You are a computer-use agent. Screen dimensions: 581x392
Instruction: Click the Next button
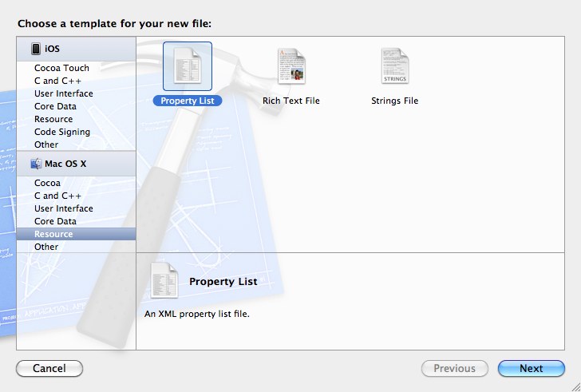click(x=531, y=369)
